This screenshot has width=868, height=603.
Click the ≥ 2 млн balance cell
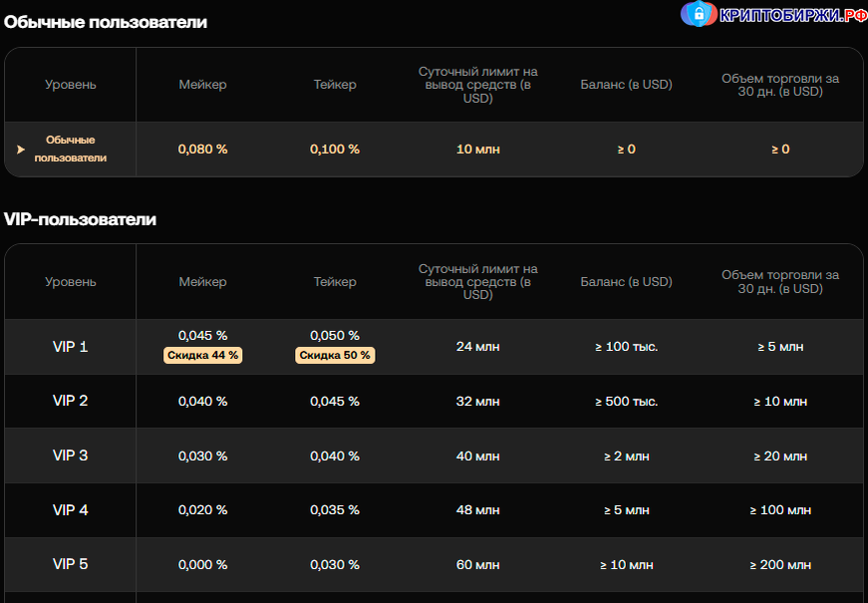627,455
